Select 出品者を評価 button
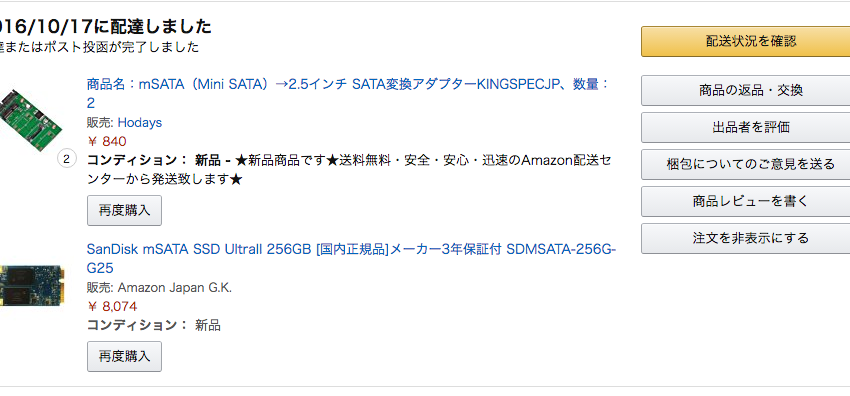This screenshot has height=396, width=850. point(745,127)
